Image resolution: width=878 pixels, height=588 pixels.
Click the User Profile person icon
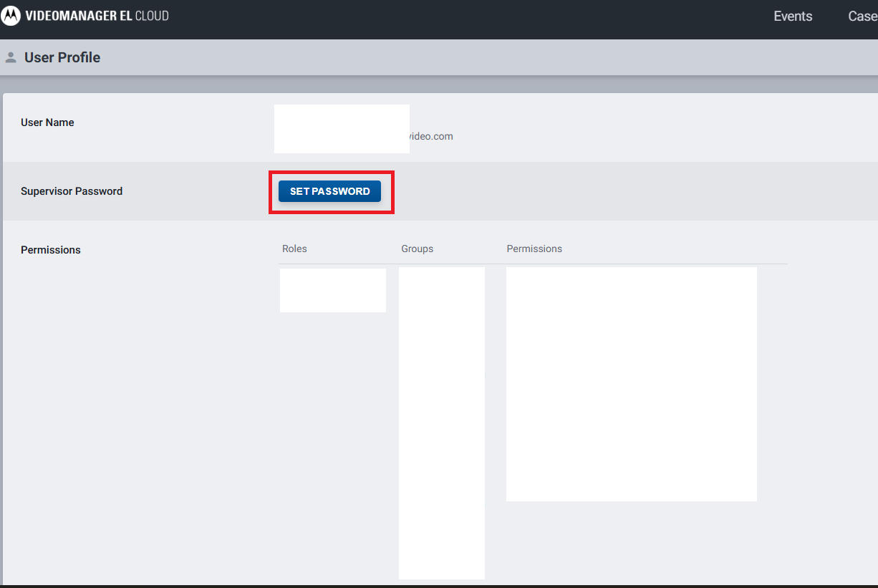[11, 57]
